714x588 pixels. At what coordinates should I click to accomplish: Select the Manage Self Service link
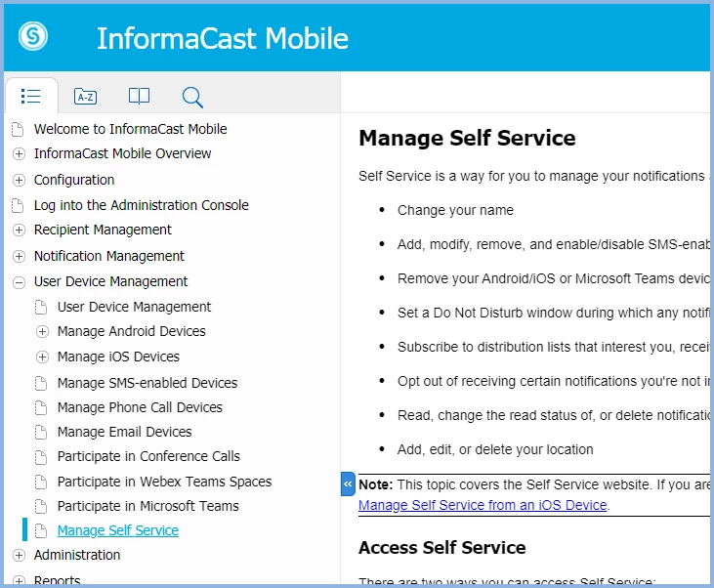point(118,530)
